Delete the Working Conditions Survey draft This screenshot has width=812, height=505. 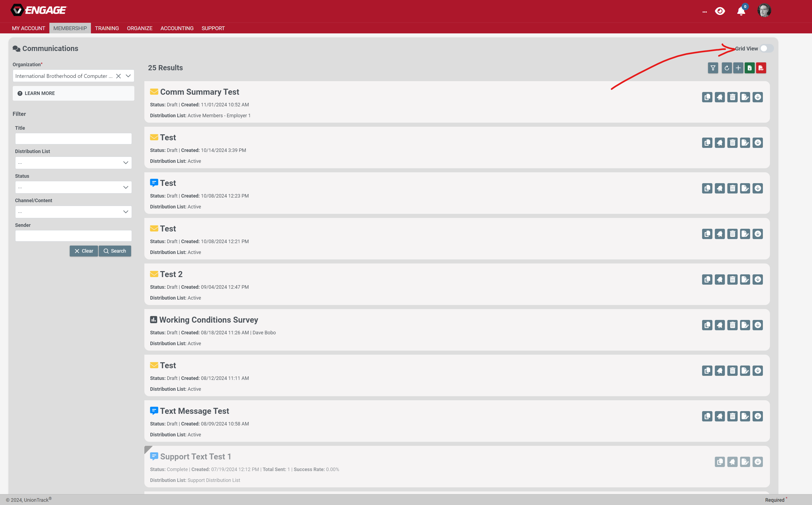[732, 325]
